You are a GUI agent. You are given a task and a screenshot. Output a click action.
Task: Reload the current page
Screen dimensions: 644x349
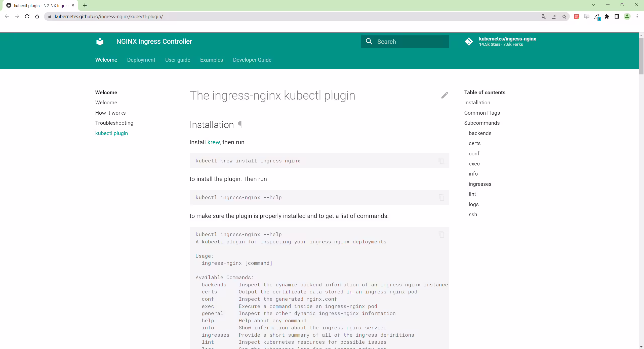(27, 16)
